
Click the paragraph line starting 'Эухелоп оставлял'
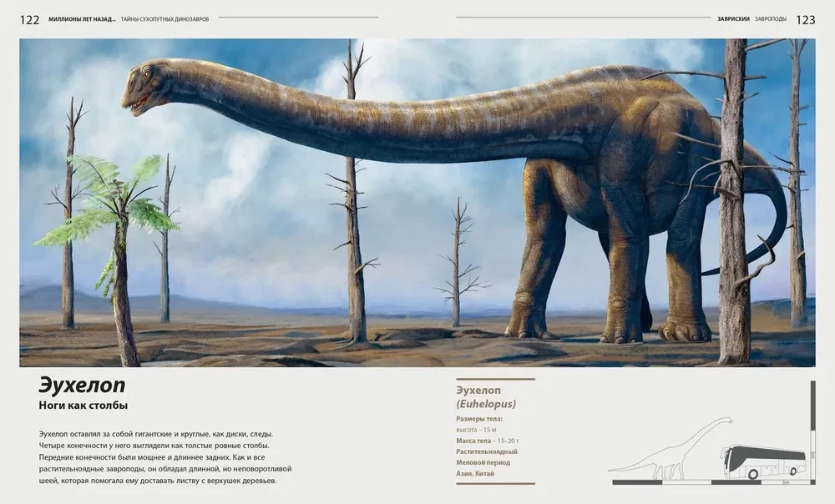[155, 434]
